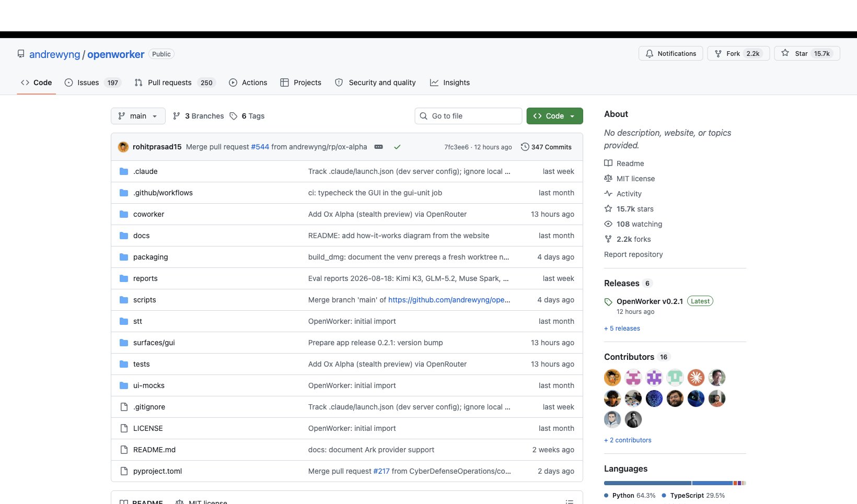
Task: Click rohitprasad15's avatar in the commit bar
Action: tap(123, 147)
